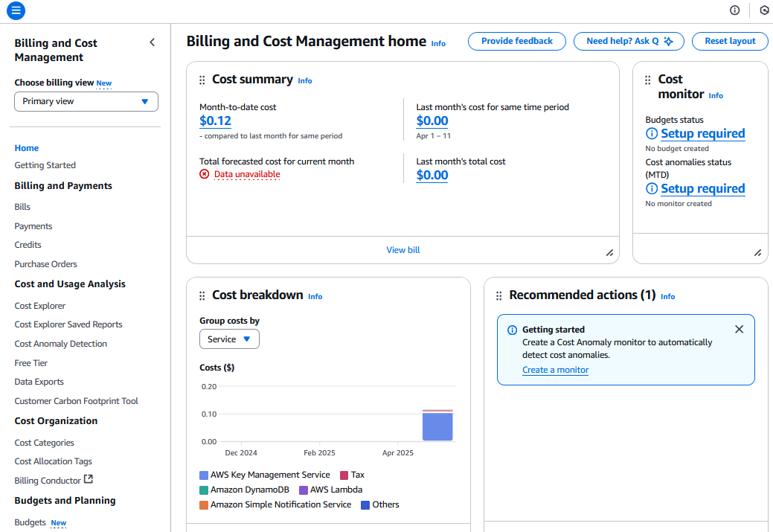Open Customer Carbon Footprint Tool
Viewport: 773px width, 532px height.
tap(77, 401)
